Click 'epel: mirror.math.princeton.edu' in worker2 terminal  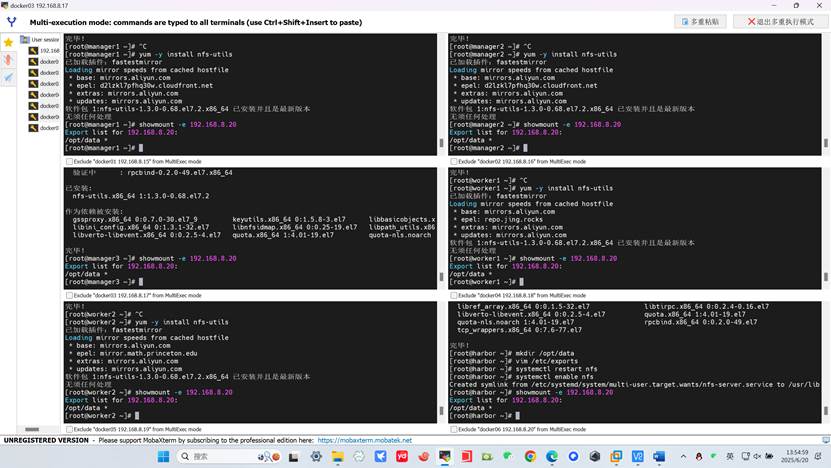tap(137, 354)
